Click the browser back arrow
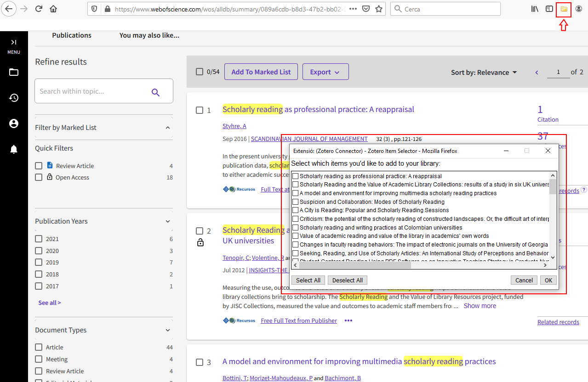588x382 pixels. point(9,9)
